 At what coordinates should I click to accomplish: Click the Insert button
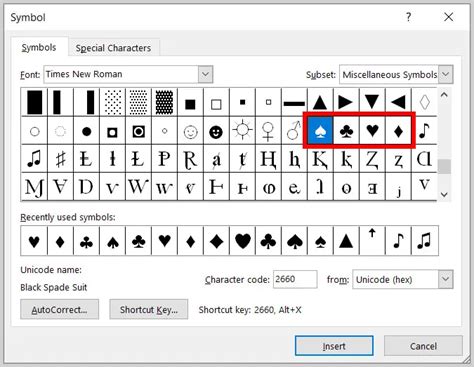(x=334, y=346)
